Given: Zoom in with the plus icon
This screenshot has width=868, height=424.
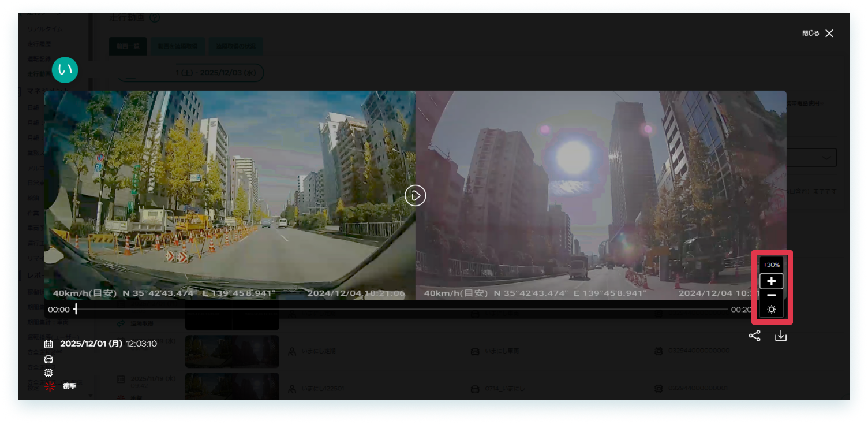Looking at the screenshot, I should point(771,281).
